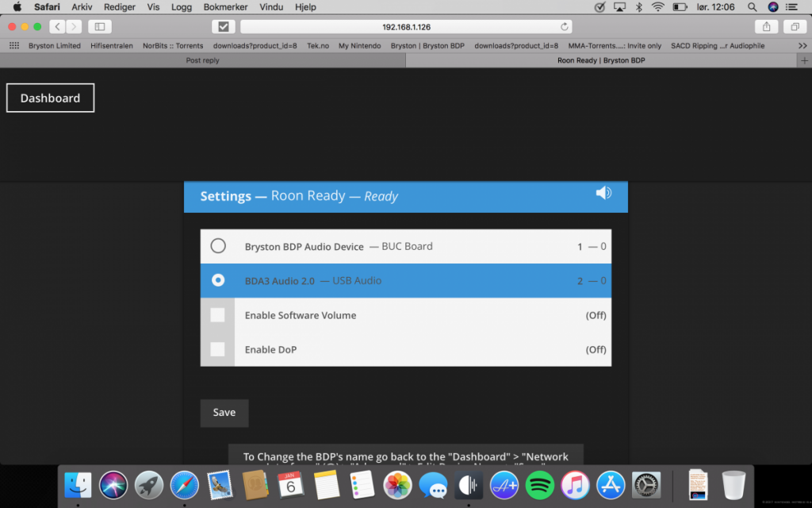Click the Bluetooth icon in menu bar
The height and width of the screenshot is (508, 812).
coord(639,7)
